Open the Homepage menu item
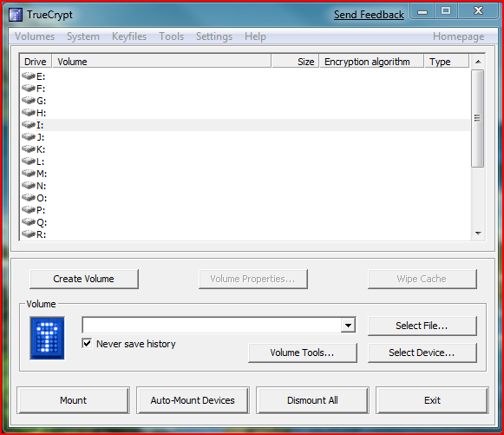 pos(458,36)
